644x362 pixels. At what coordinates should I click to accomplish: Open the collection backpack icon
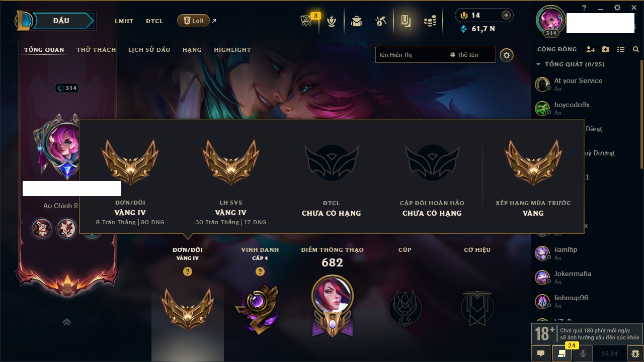click(x=357, y=21)
